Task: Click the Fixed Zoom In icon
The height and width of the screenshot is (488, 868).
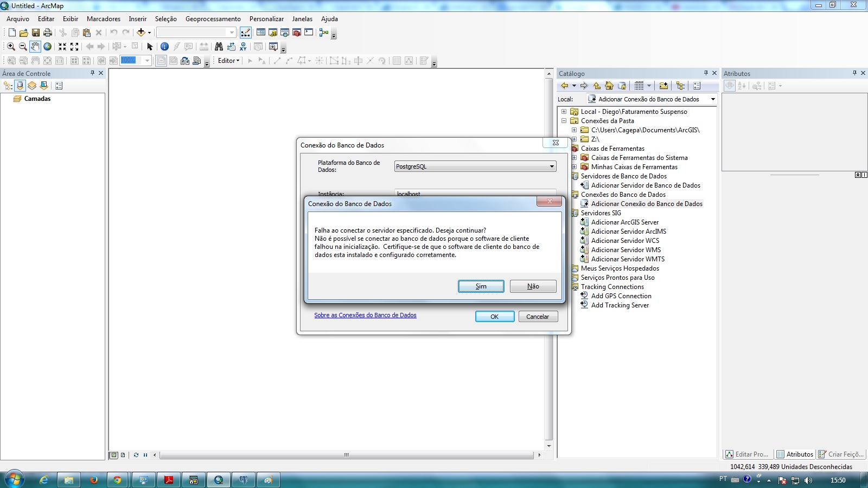Action: coord(62,47)
